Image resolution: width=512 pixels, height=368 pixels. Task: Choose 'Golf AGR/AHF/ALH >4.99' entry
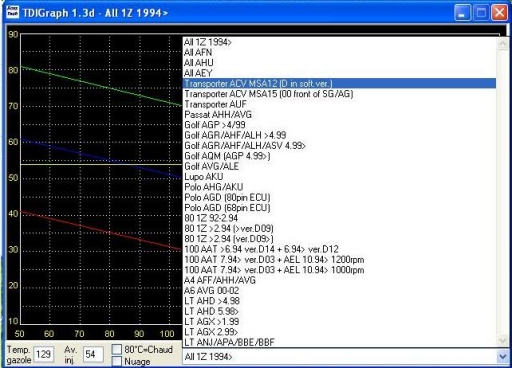[x=339, y=135]
